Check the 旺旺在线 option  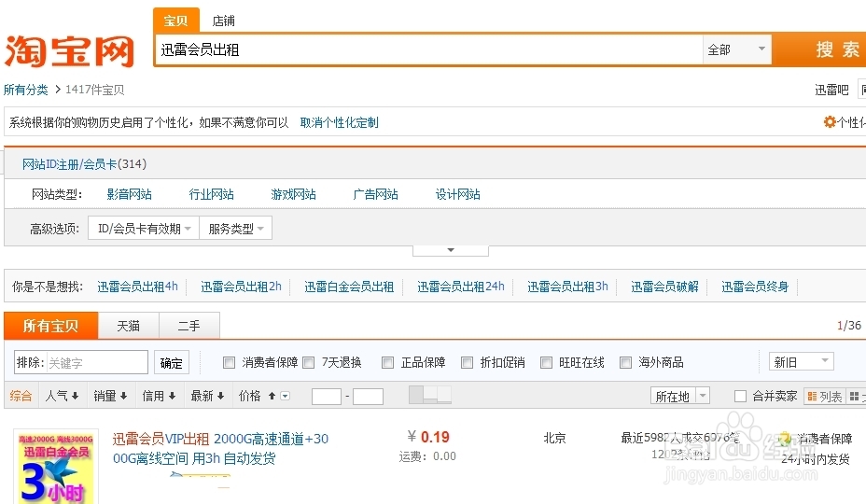pyautogui.click(x=546, y=362)
